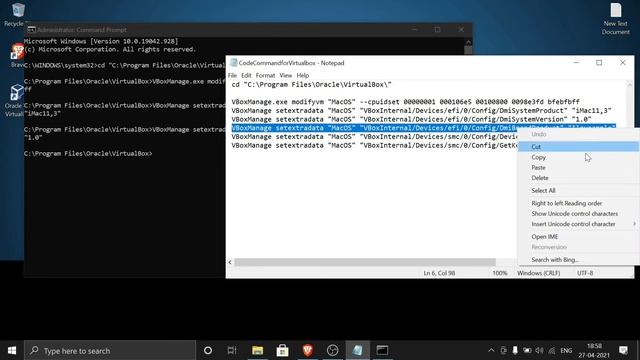
Task: Click the cd "C:\Program Files\Oracle\VirtualBox\" line
Action: click(x=311, y=84)
